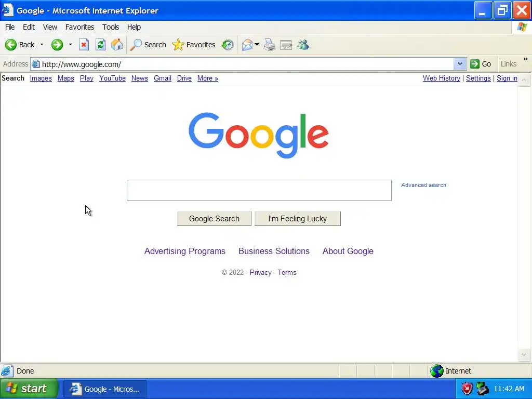
Task: Open the Edit menu
Action: (29, 27)
